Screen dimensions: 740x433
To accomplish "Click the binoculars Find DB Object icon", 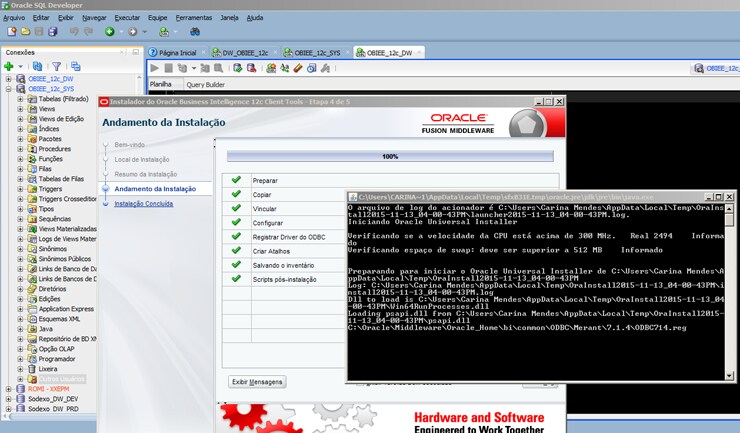I will (195, 32).
